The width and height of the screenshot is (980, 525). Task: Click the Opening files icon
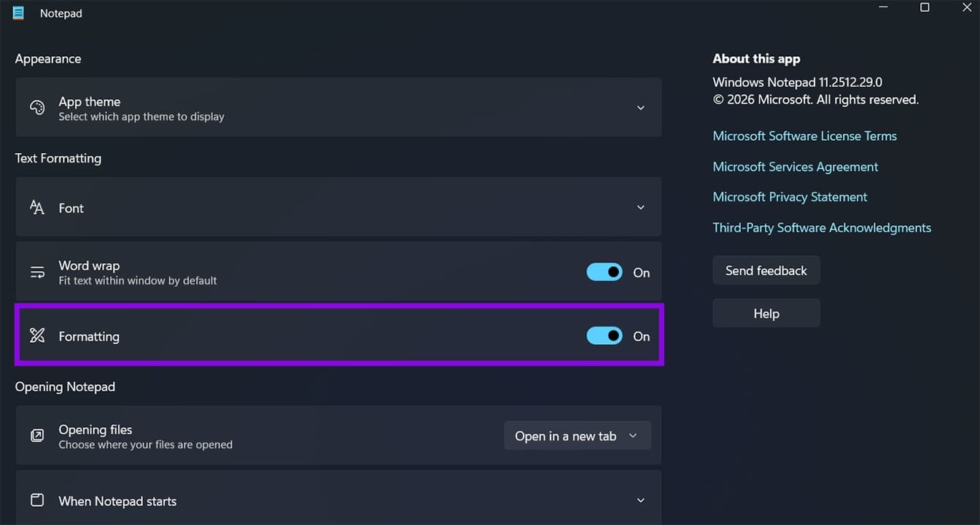[x=37, y=436]
